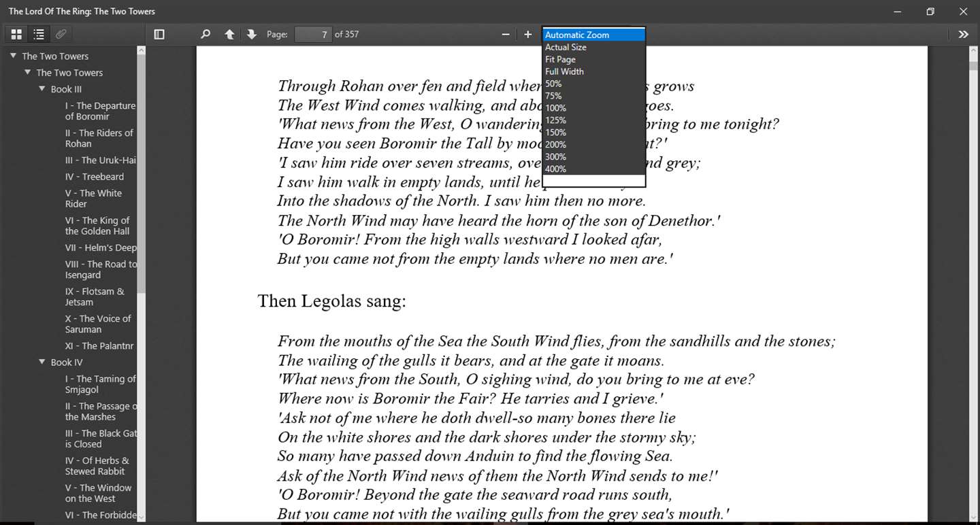Open the find in document search

tap(206, 34)
